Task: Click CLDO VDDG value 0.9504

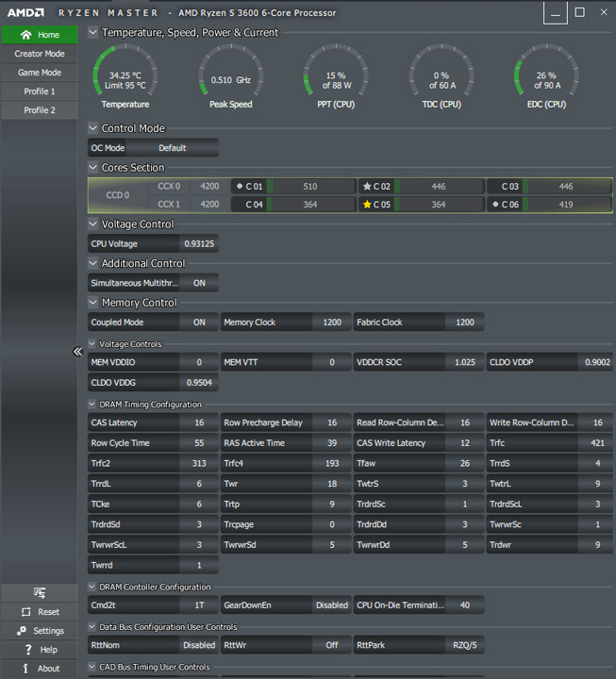Action: 199,382
